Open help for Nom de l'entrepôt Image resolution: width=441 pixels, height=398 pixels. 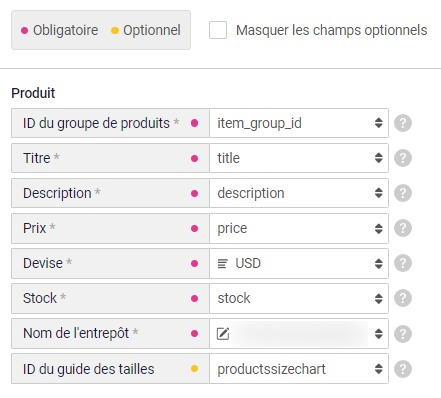click(403, 334)
